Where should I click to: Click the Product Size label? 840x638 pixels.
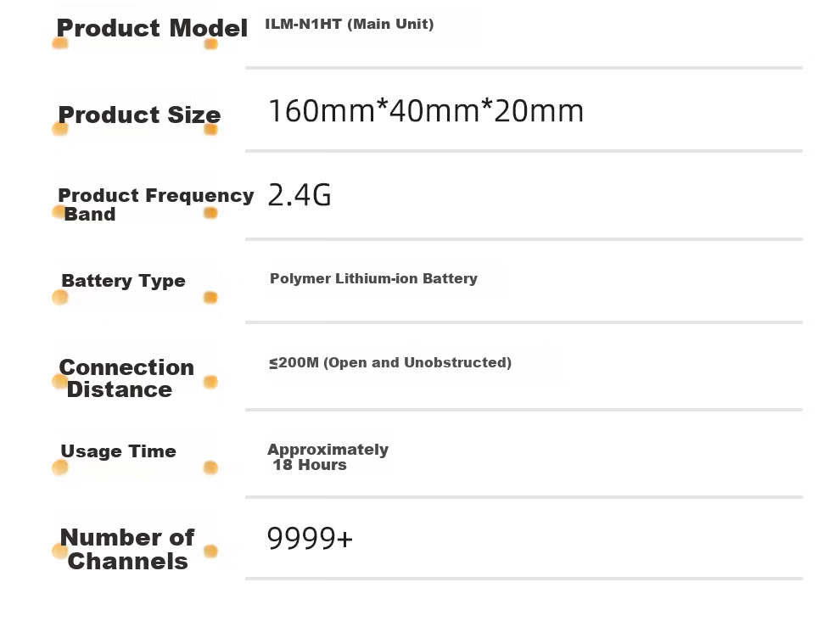(139, 115)
